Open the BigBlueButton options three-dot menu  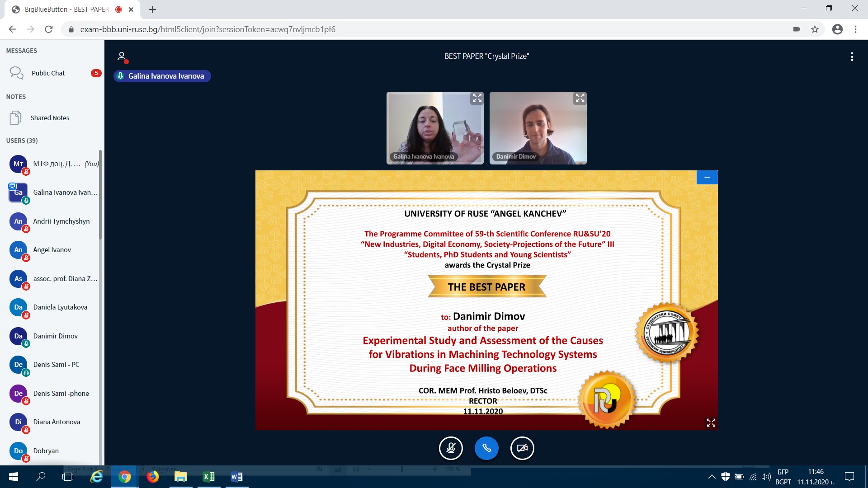(x=852, y=56)
